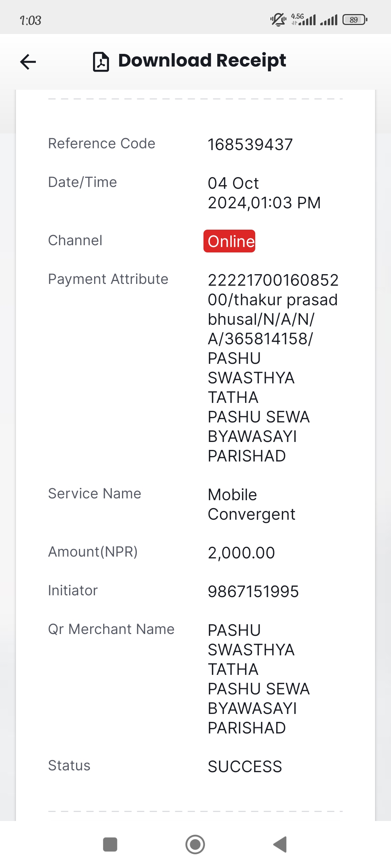Select reference code 168539437
The image size is (391, 868).
pyautogui.click(x=250, y=145)
